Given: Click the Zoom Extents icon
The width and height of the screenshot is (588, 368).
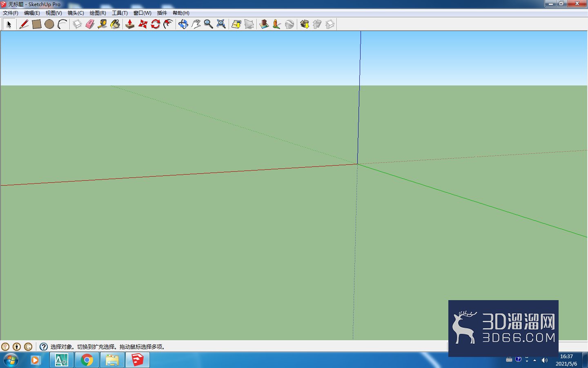Looking at the screenshot, I should coord(221,24).
